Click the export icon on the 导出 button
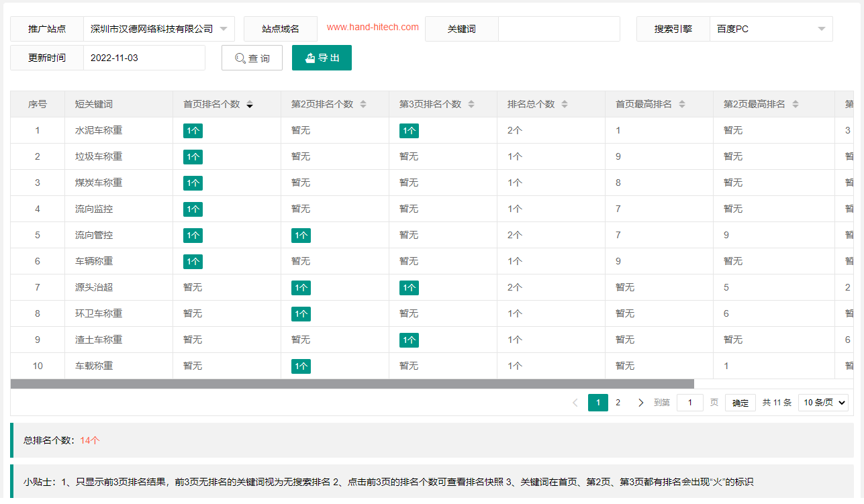864x504 pixels. (309, 58)
